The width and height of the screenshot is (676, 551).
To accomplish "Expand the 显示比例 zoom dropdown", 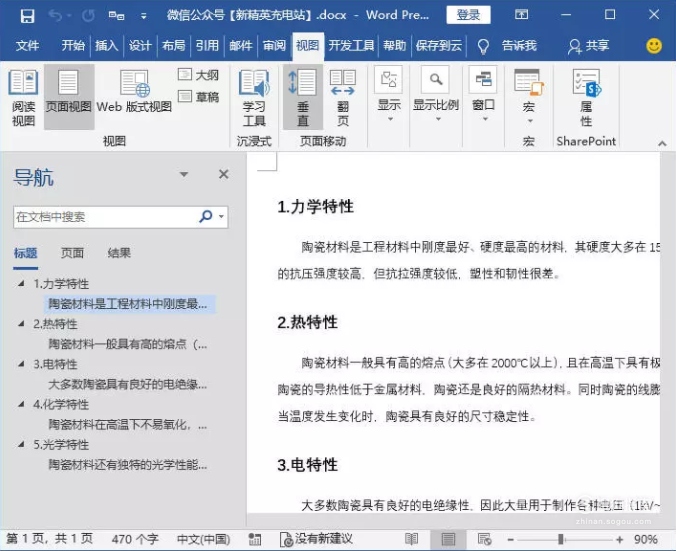I will [x=436, y=96].
